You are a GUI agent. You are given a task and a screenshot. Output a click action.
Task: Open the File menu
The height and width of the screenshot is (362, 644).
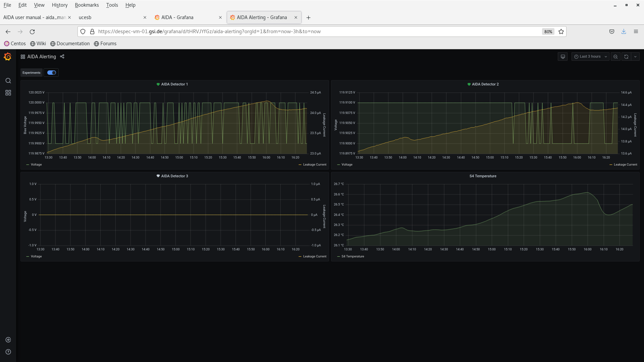point(7,5)
